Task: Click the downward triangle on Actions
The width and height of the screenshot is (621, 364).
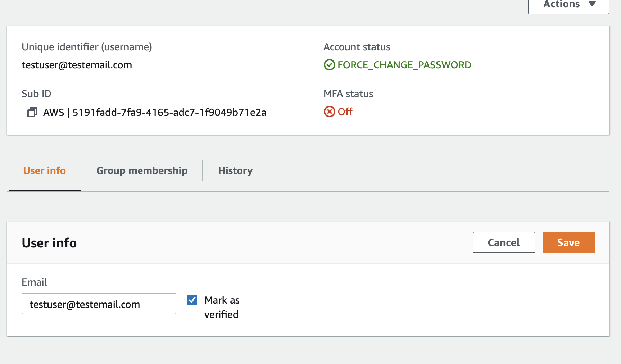Action: point(593,5)
